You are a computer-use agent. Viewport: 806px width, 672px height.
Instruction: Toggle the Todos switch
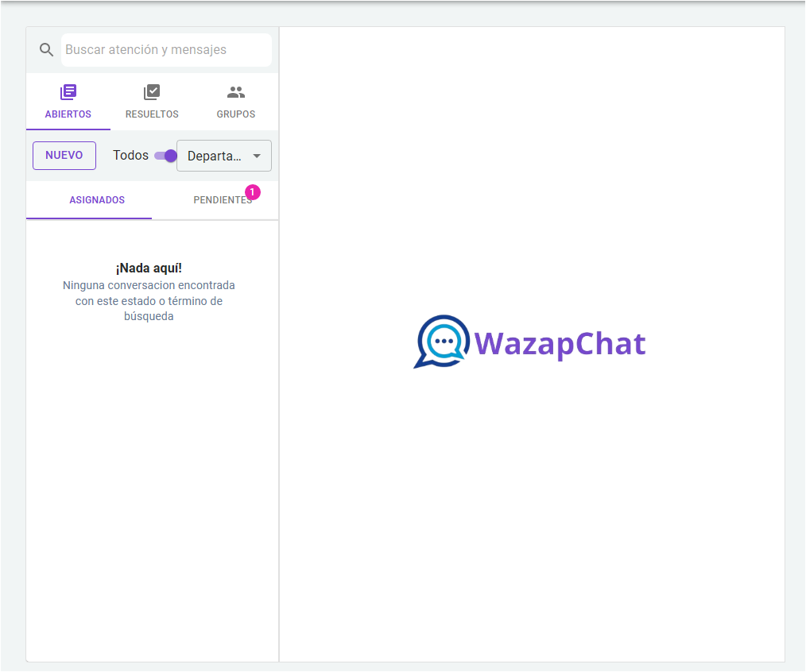165,156
